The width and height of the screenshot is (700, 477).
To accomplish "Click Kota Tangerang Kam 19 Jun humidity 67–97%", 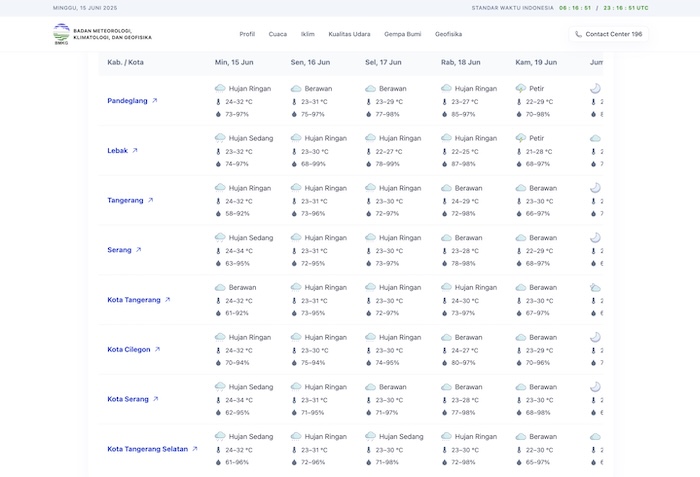I will (538, 313).
